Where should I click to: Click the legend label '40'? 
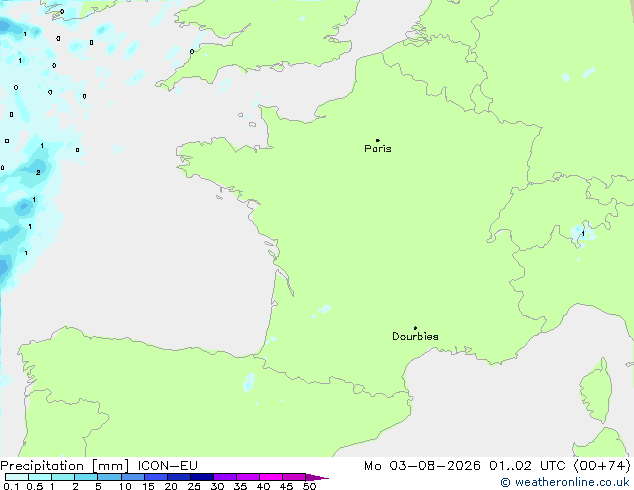263,486
